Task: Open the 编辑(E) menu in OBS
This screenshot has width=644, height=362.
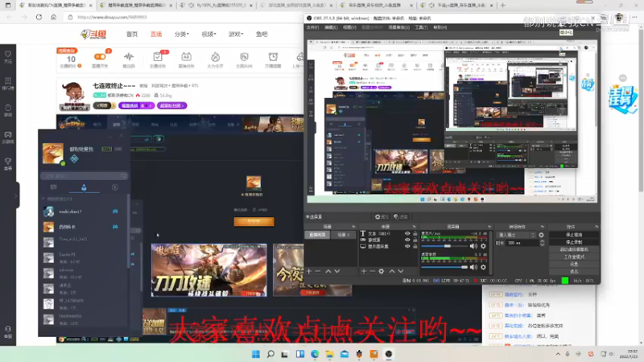Action: pyautogui.click(x=331, y=27)
